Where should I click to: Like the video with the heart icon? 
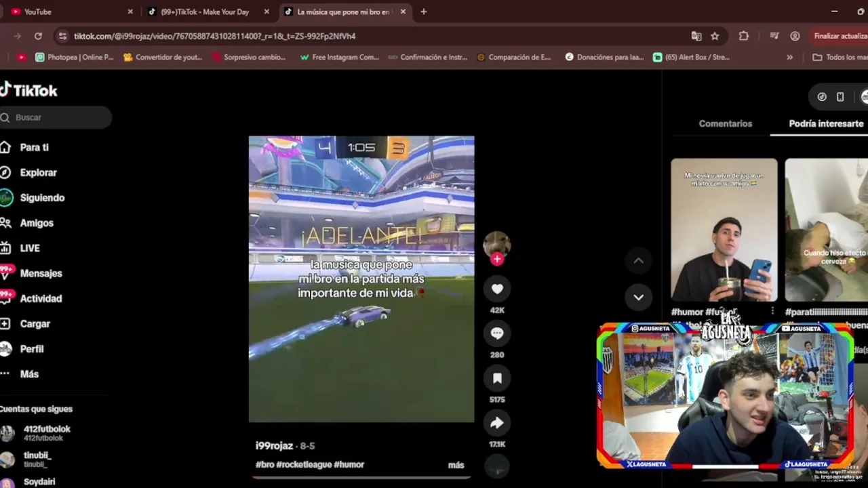[x=497, y=289]
